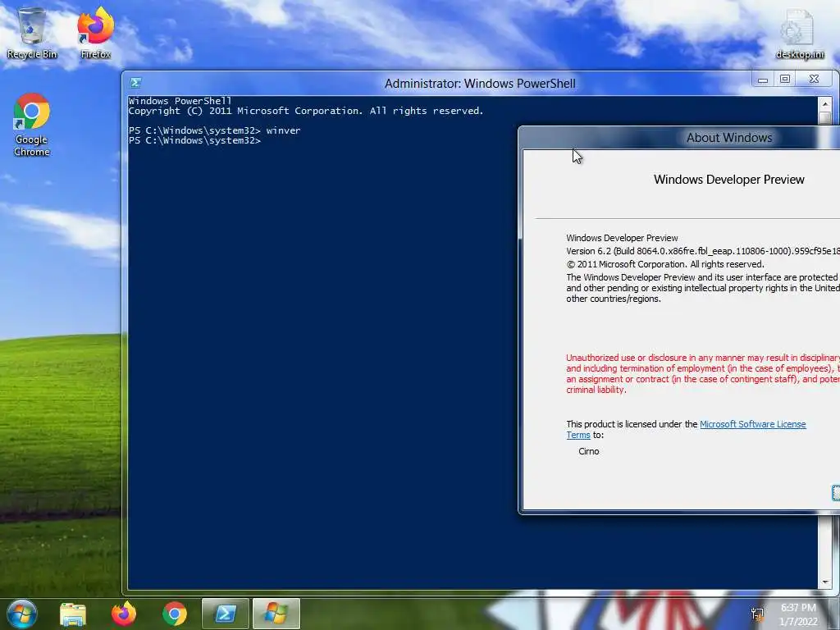Select the Google Chrome desktop shortcut

pyautogui.click(x=32, y=125)
